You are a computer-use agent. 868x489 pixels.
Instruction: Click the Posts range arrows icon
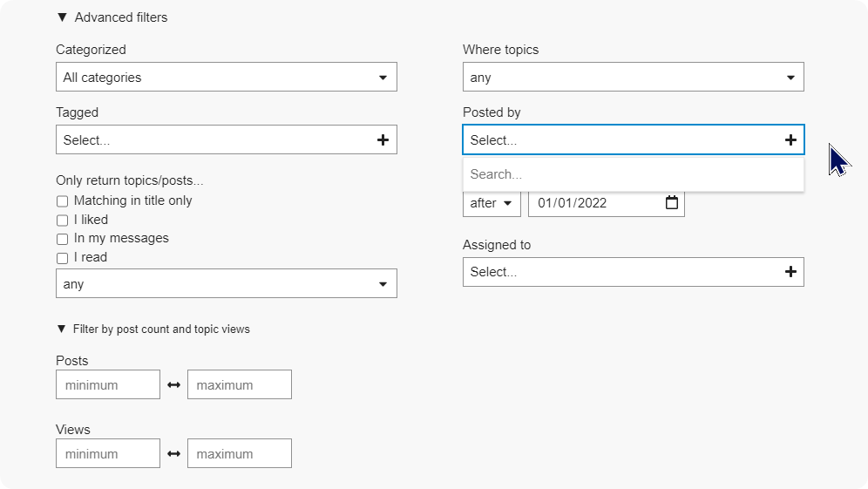click(173, 385)
